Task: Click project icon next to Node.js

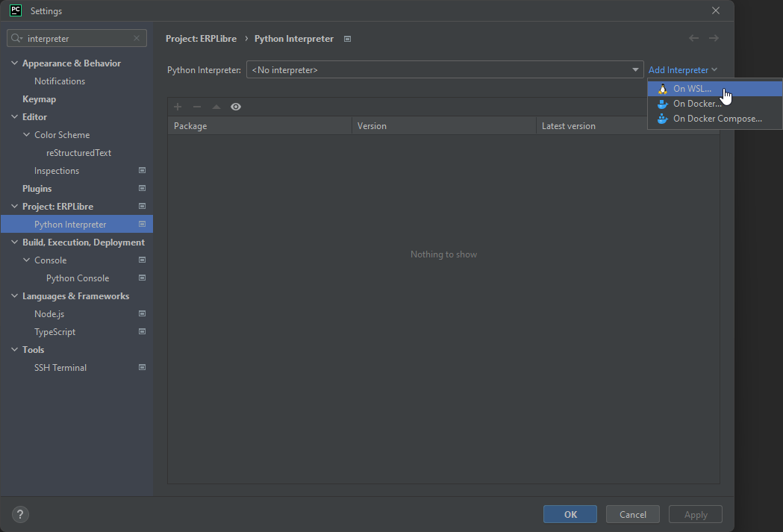Action: [x=143, y=313]
